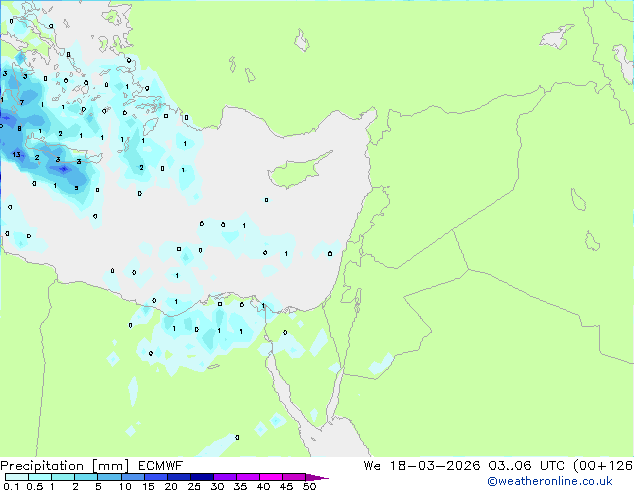
Task: Click the above-50 mm legend arrow tip
Action: coord(317,477)
